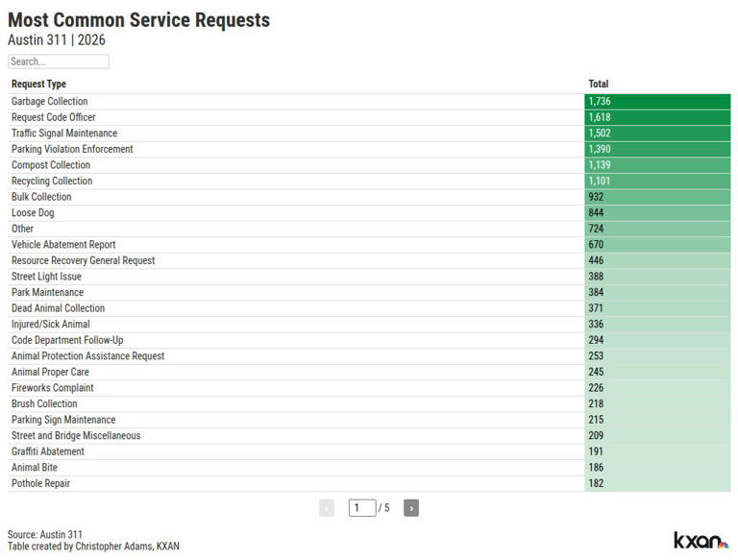Click the KXAN logo

pos(701,540)
